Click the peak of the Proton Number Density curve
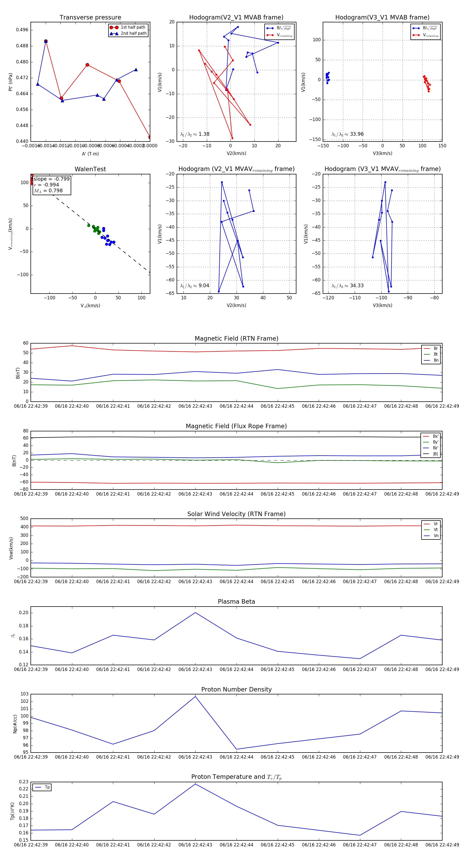Screen dimensions: 473x868 pyautogui.click(x=195, y=697)
